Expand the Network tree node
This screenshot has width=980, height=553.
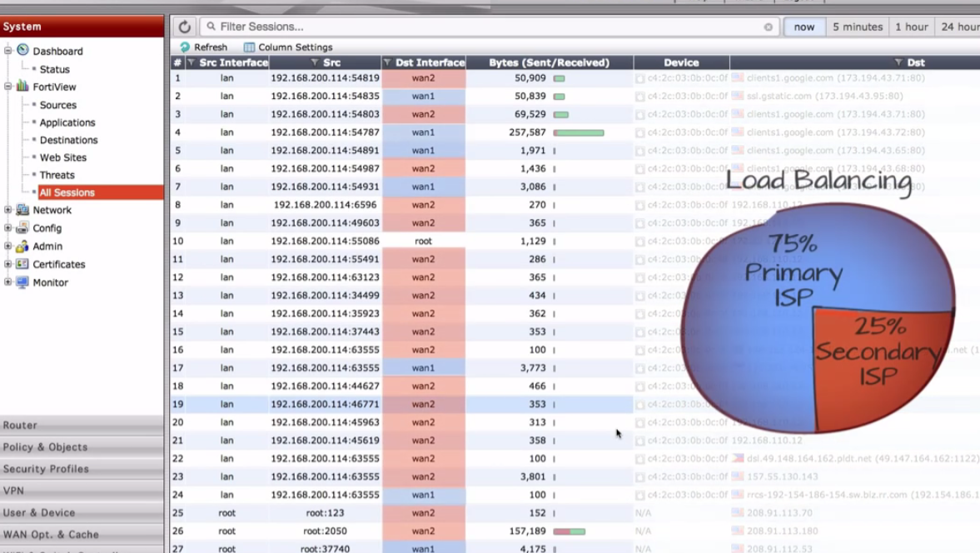pos(8,210)
